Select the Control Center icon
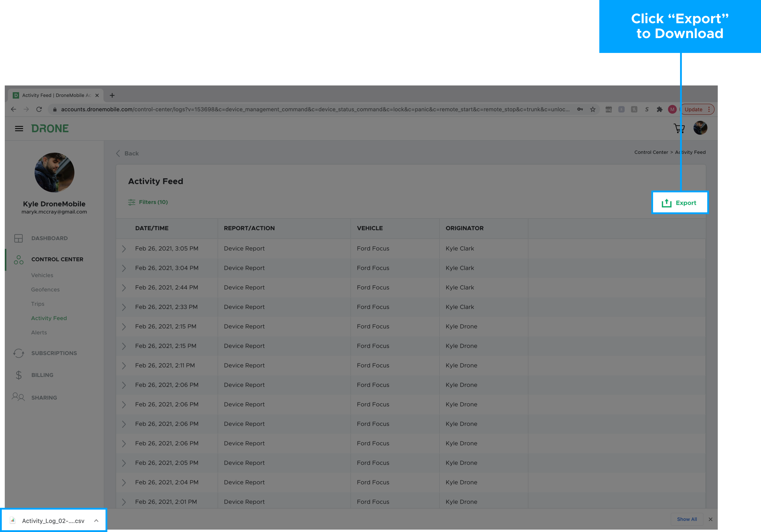The height and width of the screenshot is (532, 761). (x=18, y=260)
